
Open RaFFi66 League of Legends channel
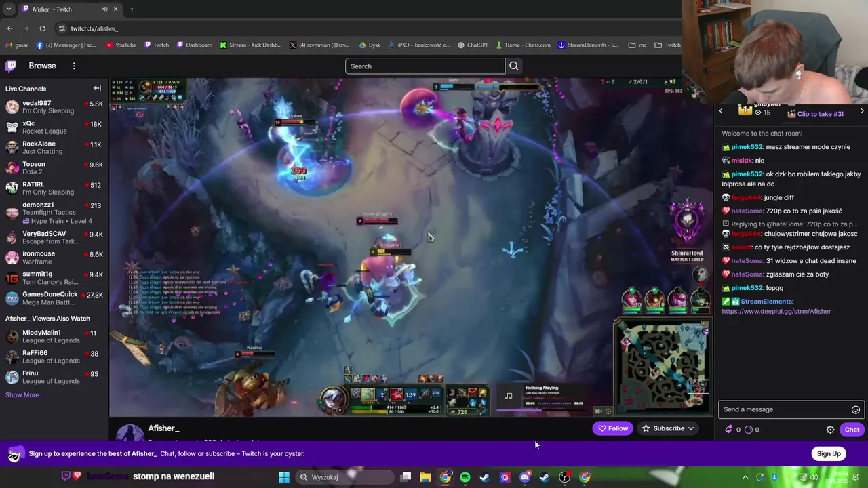pyautogui.click(x=54, y=357)
